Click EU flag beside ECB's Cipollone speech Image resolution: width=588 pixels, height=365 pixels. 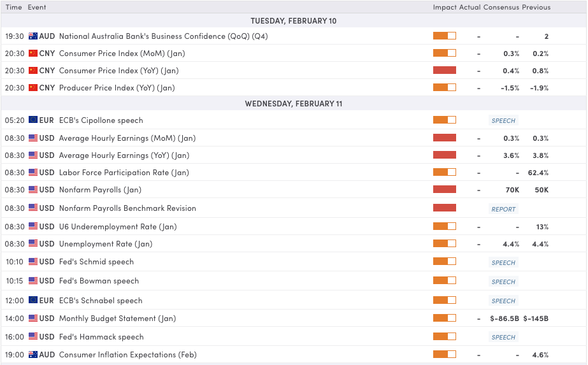tap(33, 120)
